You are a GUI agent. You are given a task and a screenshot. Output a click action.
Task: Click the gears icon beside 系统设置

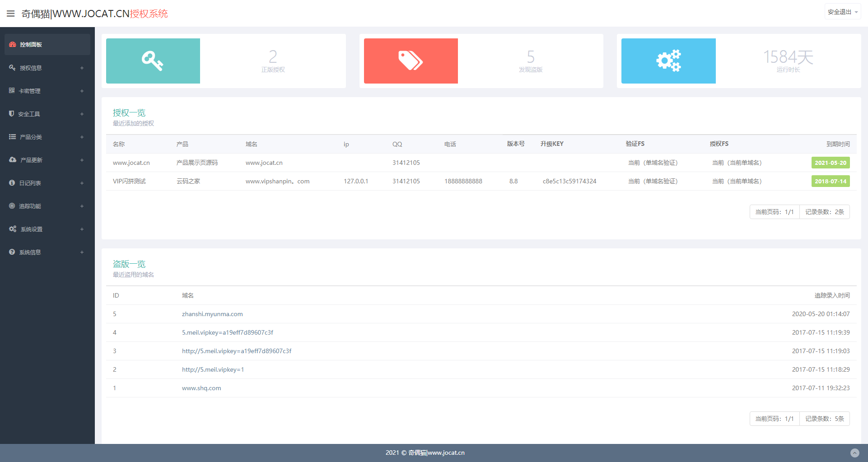(x=13, y=229)
